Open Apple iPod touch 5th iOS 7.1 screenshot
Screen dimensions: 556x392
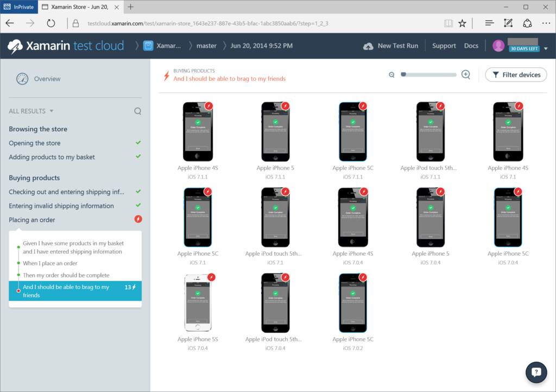pos(275,217)
